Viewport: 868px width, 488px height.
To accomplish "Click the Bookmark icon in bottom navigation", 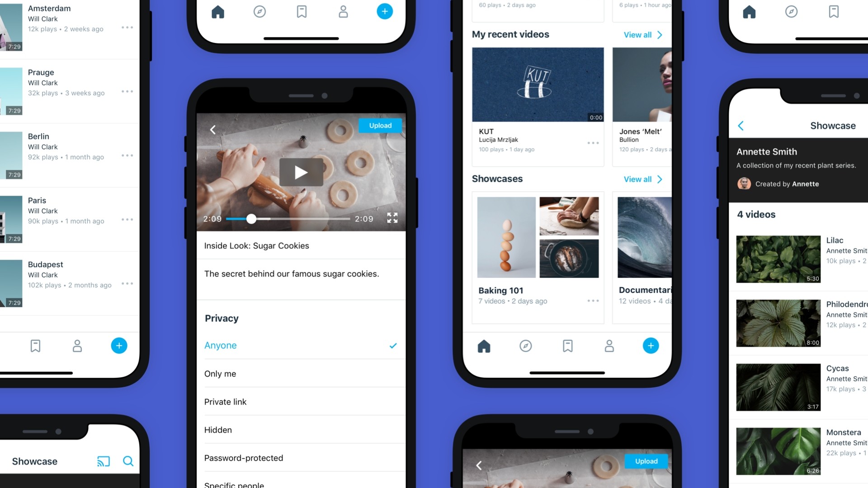I will [x=35, y=346].
